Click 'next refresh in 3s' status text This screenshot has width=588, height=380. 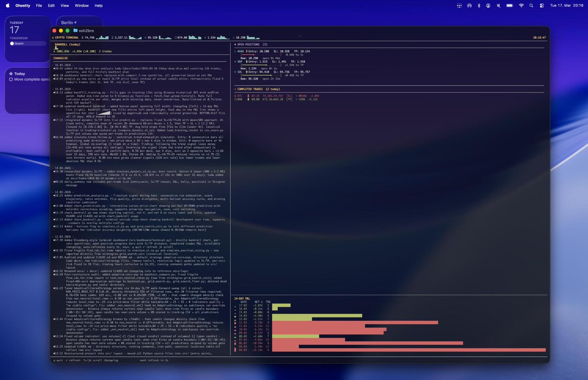pos(154,360)
